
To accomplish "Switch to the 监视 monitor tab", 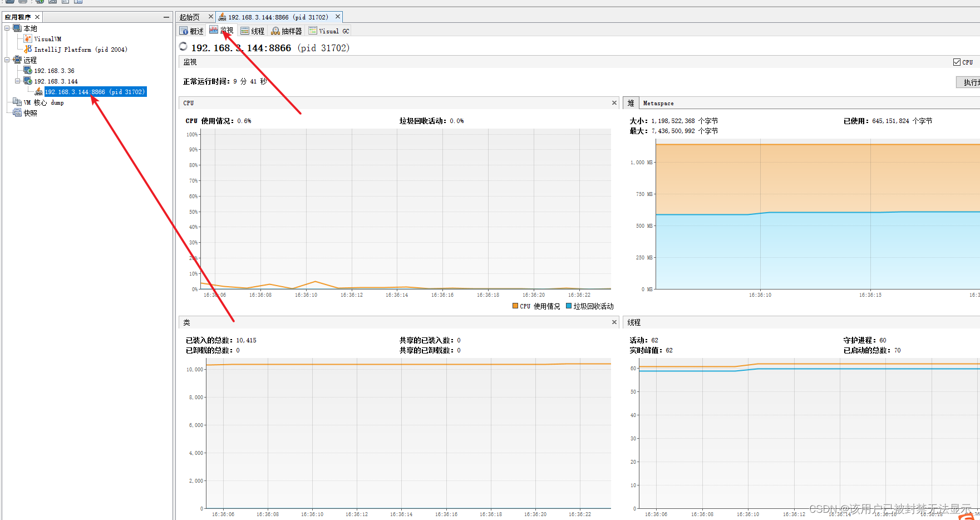I will point(221,31).
